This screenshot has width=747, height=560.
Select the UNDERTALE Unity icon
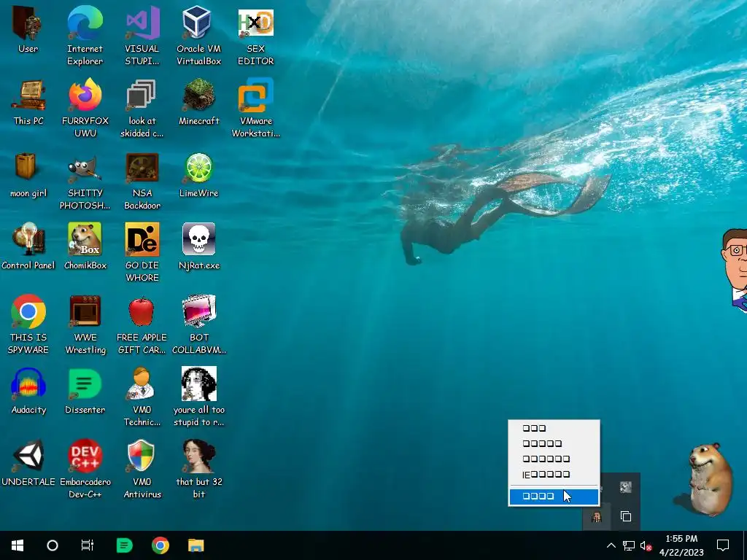pos(28,463)
